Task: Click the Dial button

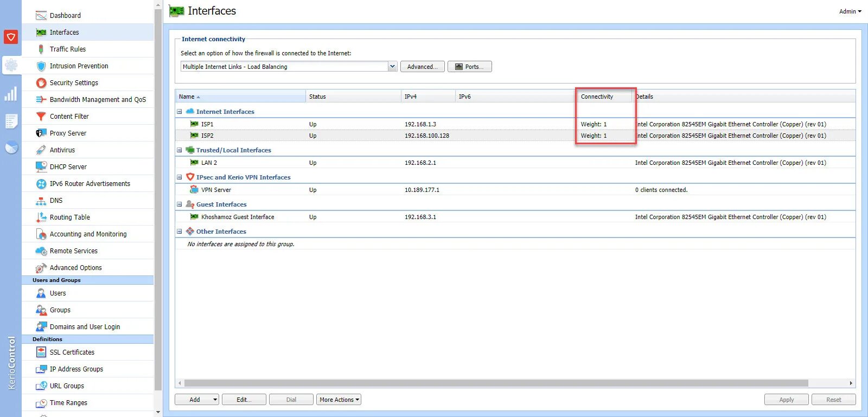Action: 291,400
